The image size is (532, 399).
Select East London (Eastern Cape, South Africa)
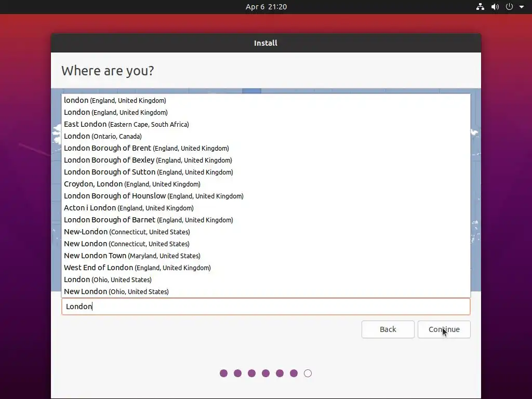click(266, 124)
